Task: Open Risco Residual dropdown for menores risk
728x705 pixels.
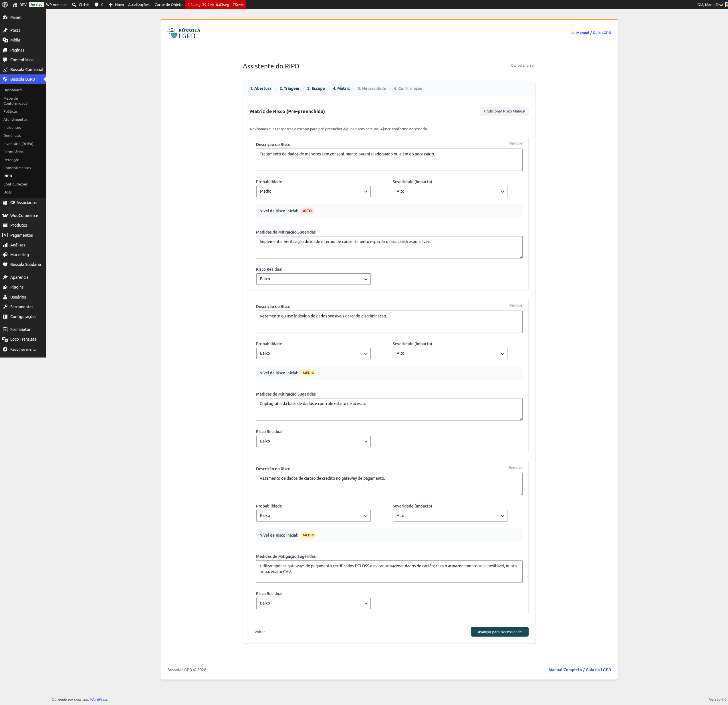Action: (313, 279)
